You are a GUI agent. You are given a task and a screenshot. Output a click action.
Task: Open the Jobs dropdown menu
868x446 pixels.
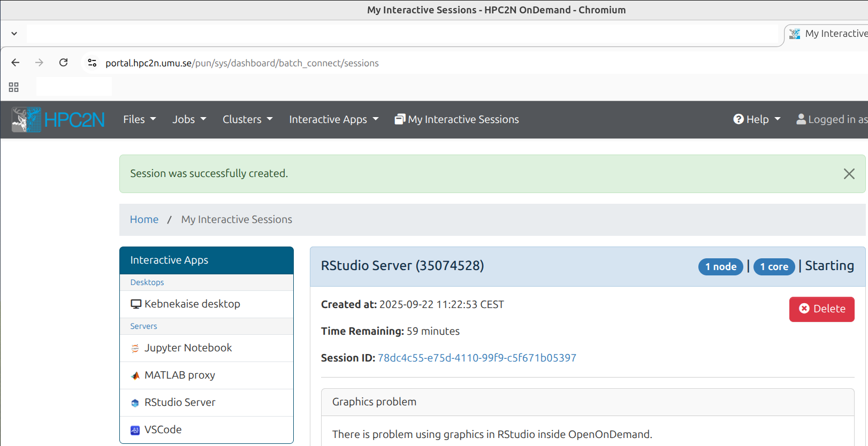point(189,119)
